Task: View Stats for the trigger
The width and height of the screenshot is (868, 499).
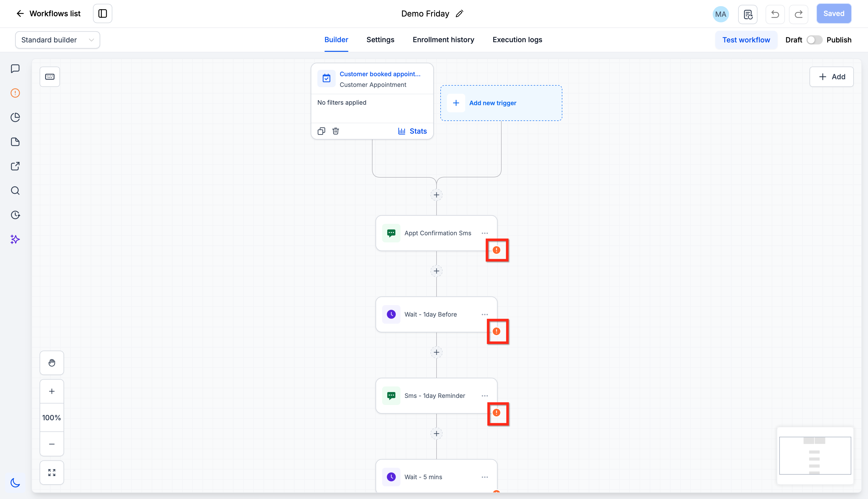Action: point(412,131)
